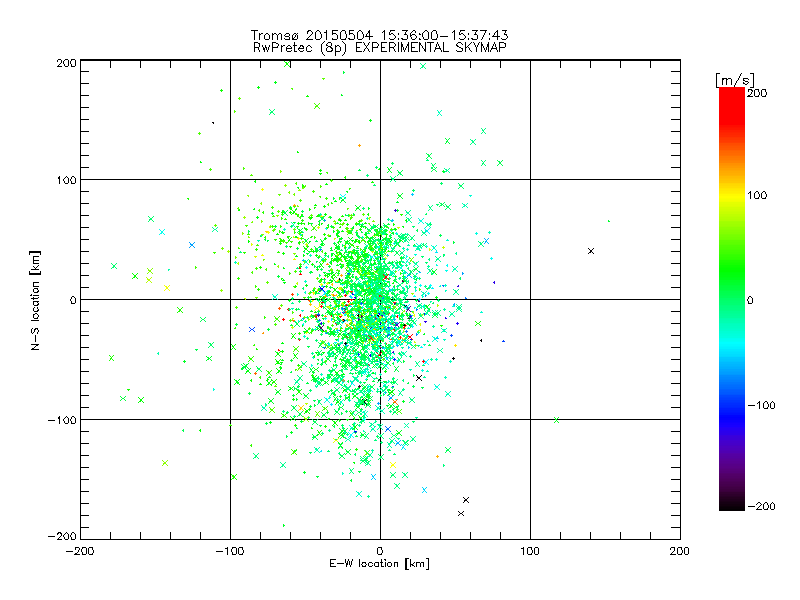The height and width of the screenshot is (600, 800).
Task: Click the colorbar label '200'
Action: click(757, 93)
